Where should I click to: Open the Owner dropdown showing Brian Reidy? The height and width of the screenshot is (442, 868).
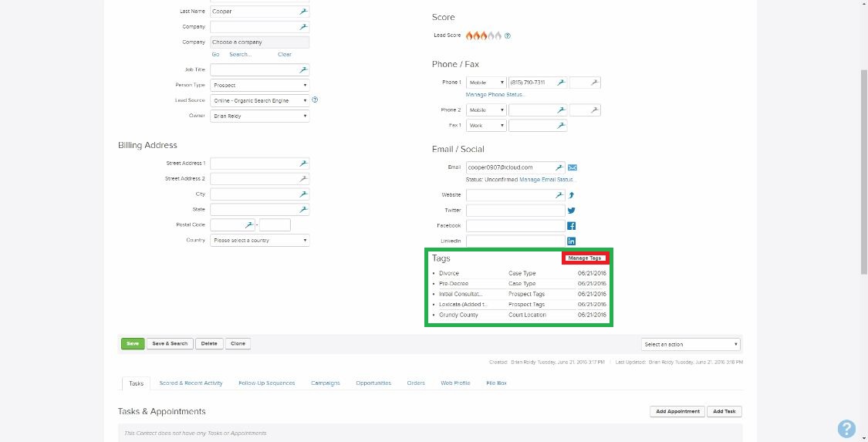pos(259,116)
